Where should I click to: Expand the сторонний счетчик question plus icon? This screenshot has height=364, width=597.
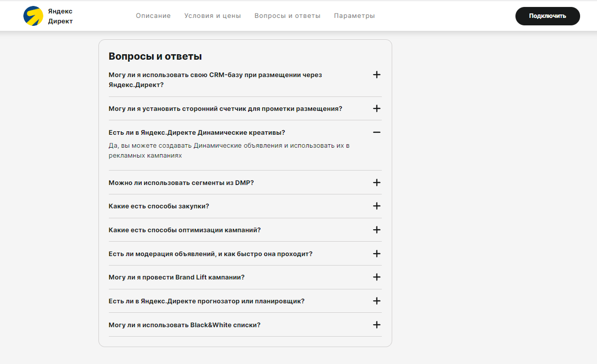(x=377, y=108)
